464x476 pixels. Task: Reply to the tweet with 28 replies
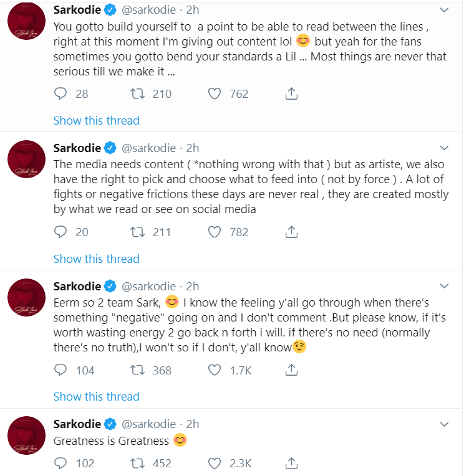click(x=60, y=94)
